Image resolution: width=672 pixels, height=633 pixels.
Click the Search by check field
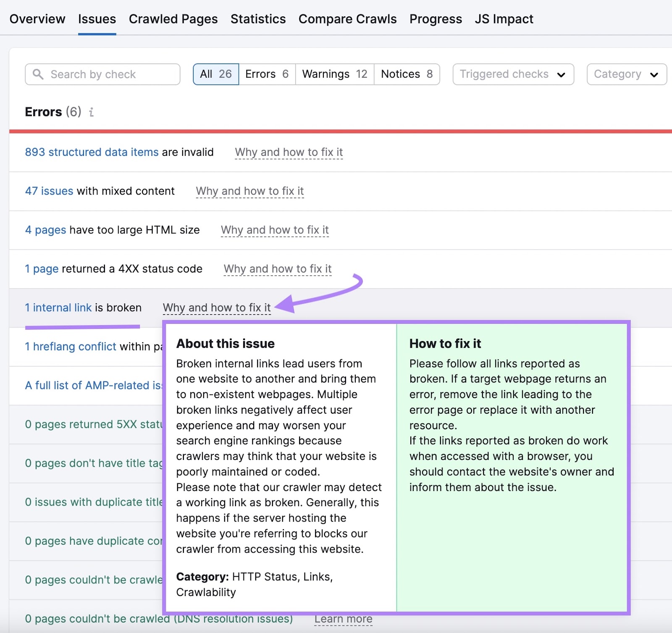(x=102, y=74)
